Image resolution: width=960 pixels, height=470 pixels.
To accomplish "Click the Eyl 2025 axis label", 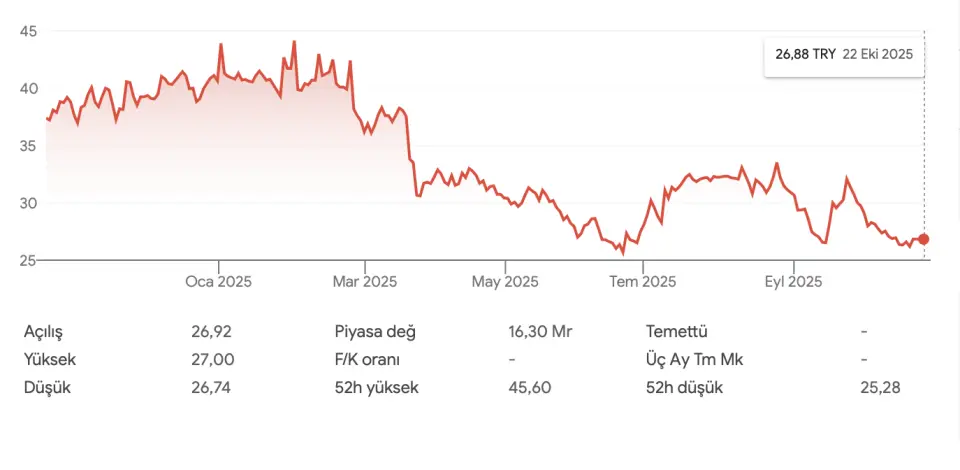I will (x=792, y=282).
